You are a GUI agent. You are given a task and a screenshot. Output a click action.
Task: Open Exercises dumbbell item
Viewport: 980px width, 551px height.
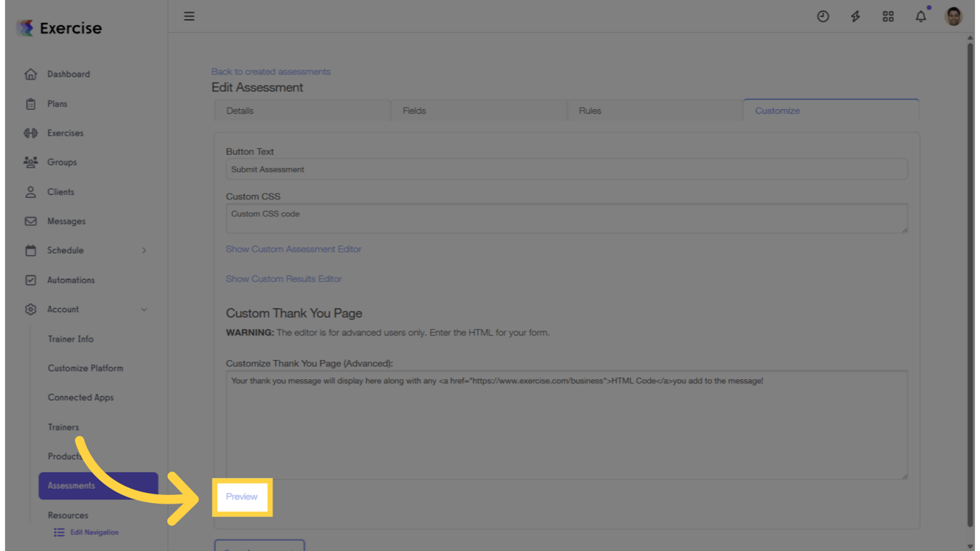pos(30,133)
